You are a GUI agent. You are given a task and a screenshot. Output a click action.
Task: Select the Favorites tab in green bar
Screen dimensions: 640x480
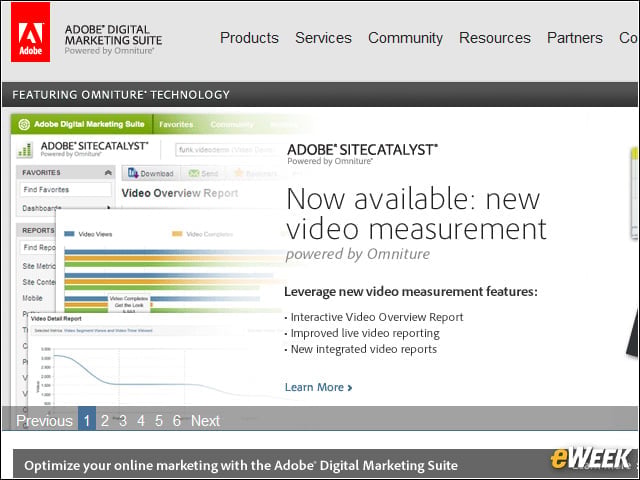[x=176, y=124]
